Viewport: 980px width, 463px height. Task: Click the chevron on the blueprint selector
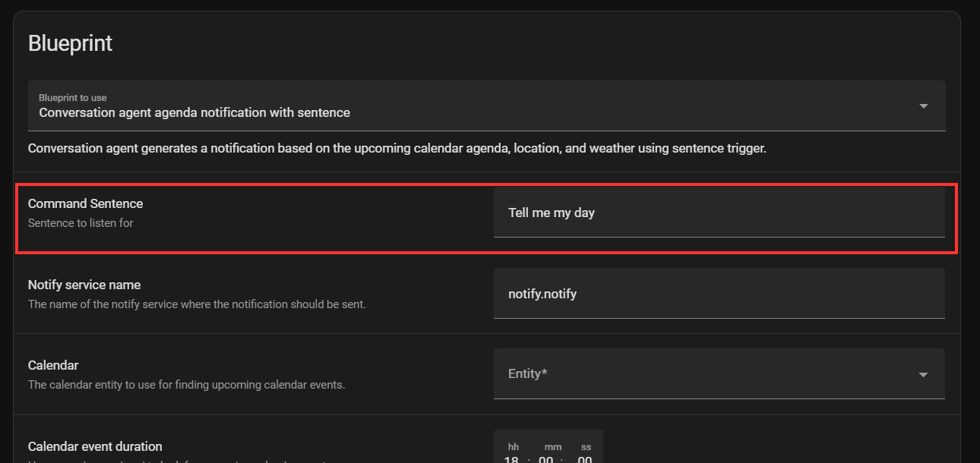pos(923,106)
